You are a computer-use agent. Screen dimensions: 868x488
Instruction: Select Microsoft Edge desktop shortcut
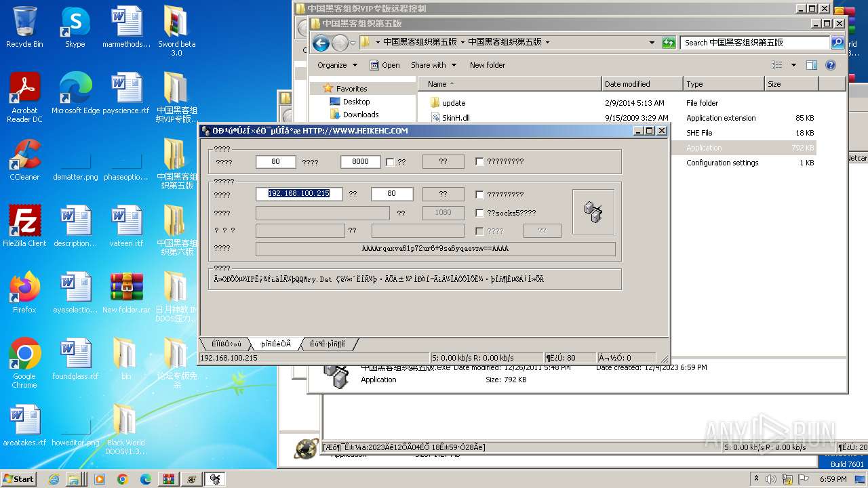(75, 93)
